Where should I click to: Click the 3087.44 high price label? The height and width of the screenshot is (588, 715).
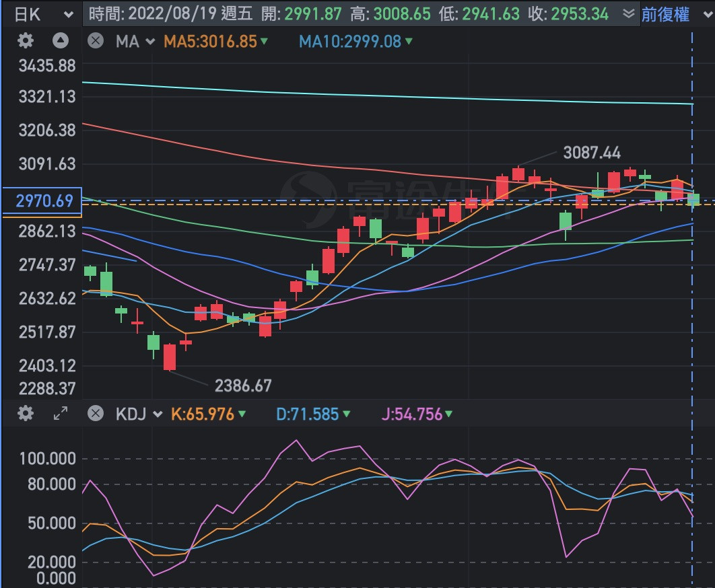(x=591, y=153)
